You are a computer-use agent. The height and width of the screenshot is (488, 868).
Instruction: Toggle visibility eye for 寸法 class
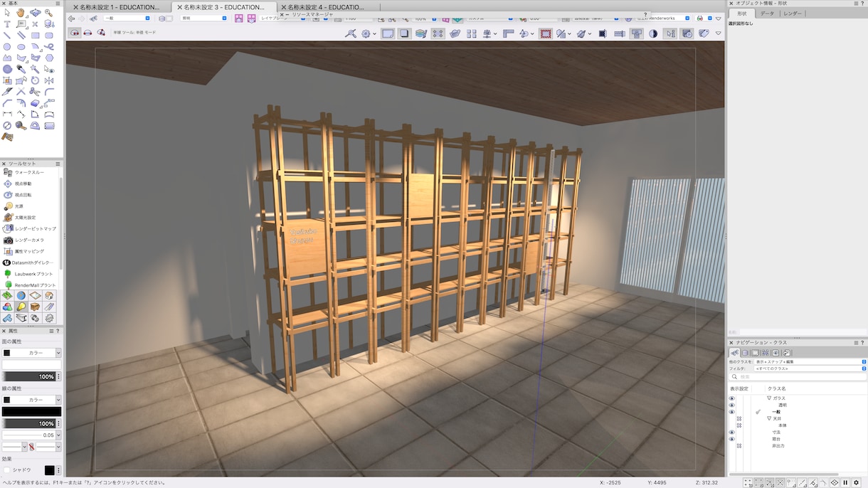(x=731, y=432)
